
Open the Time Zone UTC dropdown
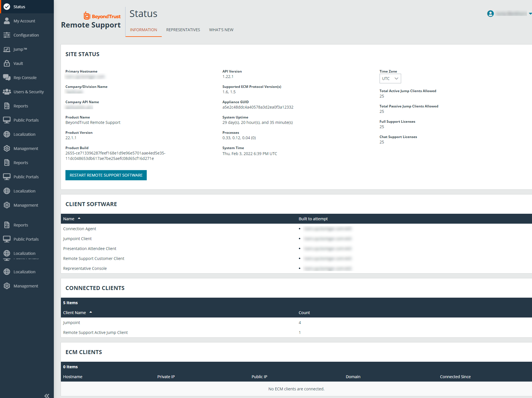390,79
